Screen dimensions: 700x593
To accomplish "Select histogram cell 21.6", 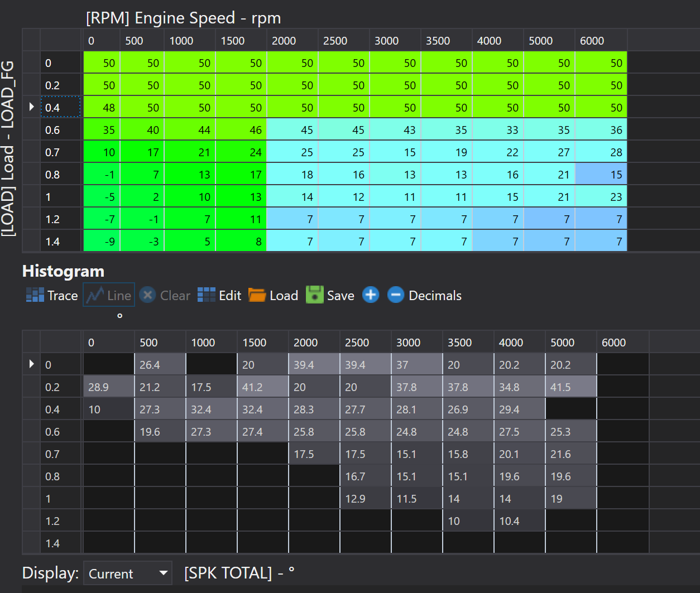I will pyautogui.click(x=571, y=454).
